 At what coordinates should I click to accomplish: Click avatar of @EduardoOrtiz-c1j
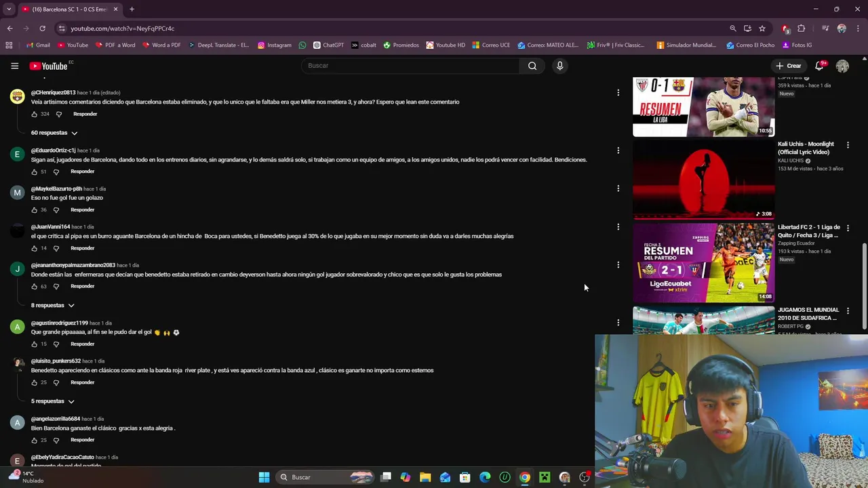pyautogui.click(x=17, y=155)
